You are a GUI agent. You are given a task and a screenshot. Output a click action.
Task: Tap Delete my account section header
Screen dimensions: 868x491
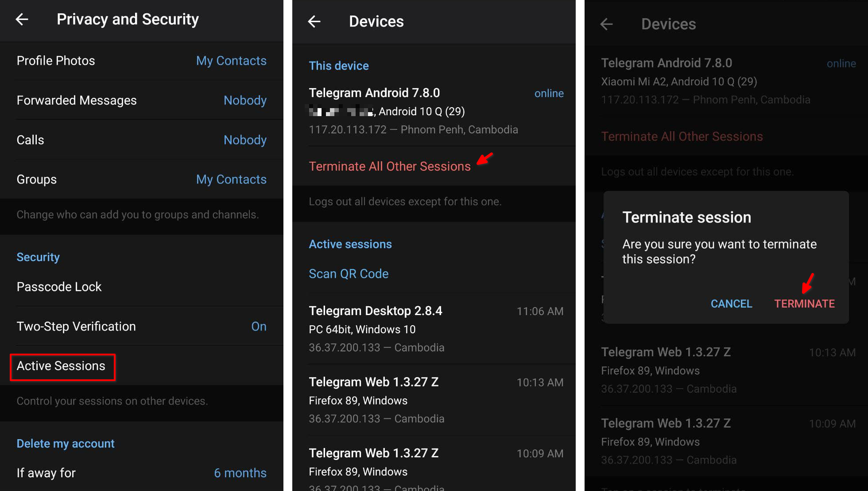tap(66, 444)
